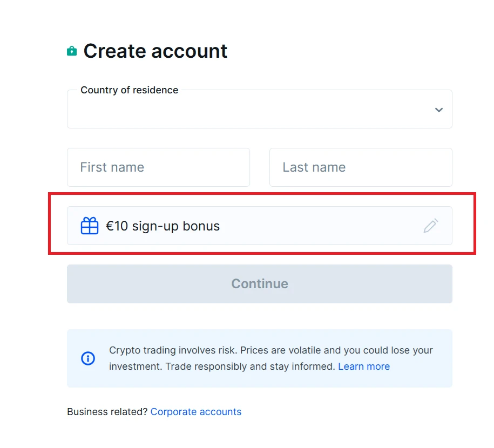The height and width of the screenshot is (448, 494).
Task: Click the Create account heading
Action: coord(154,51)
